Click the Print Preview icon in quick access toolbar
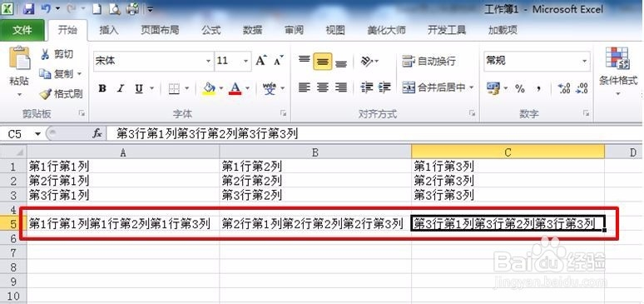 click(115, 8)
